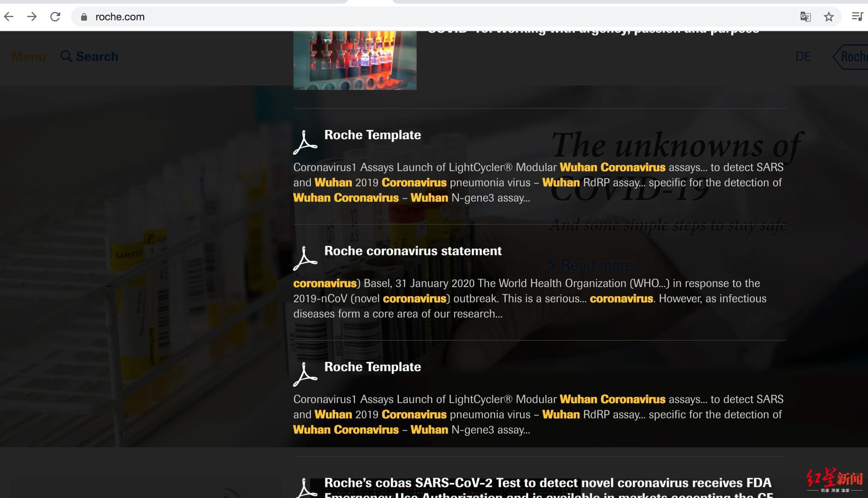
Task: Open the Roche's cobas SARS-CoV-2 Test result
Action: 548,488
